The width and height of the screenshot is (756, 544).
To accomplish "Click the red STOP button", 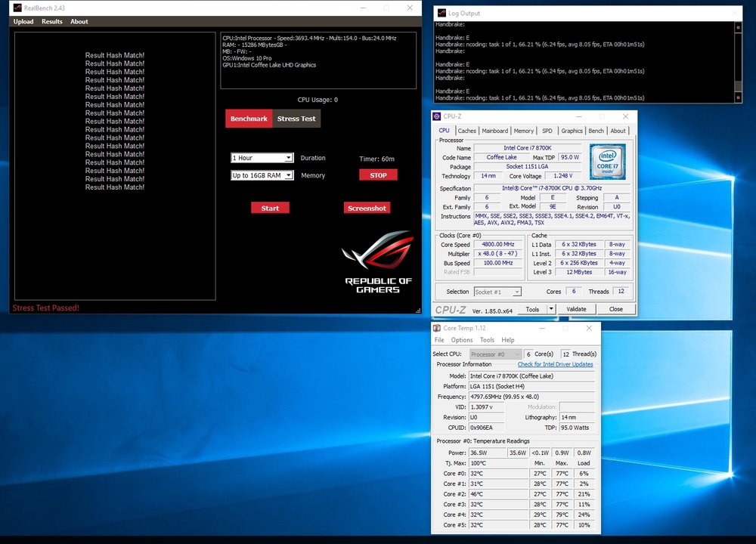I will point(379,175).
